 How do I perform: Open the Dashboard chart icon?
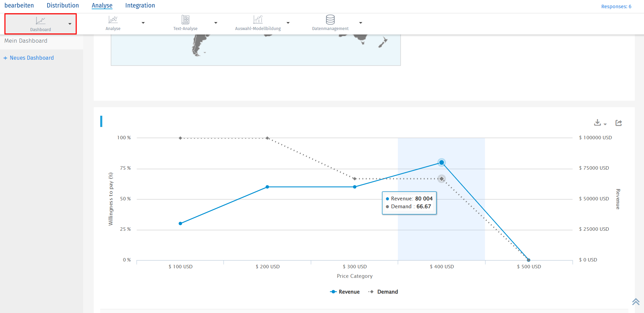(x=41, y=21)
